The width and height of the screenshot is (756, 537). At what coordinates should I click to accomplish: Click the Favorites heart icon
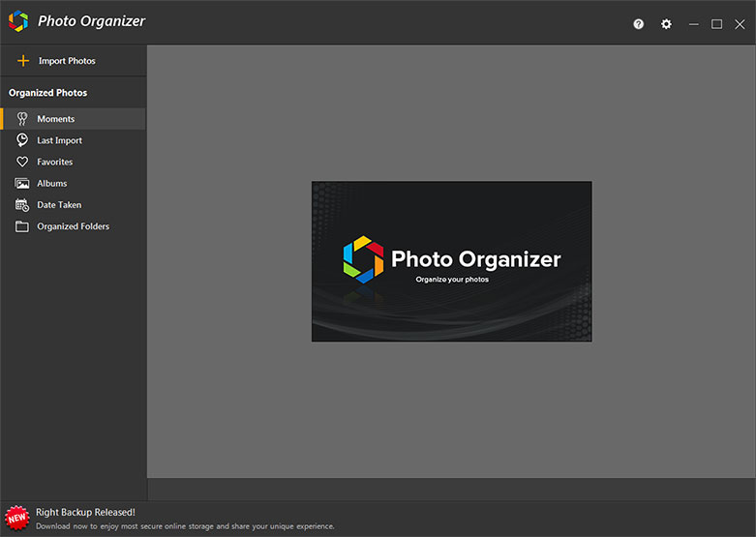[22, 162]
